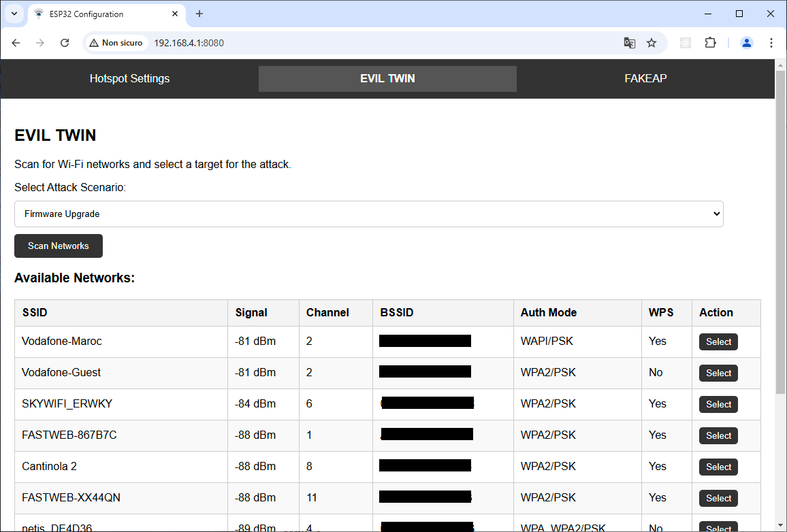Click the BSSID column header
Image resolution: width=787 pixels, height=532 pixels.
tap(443, 313)
